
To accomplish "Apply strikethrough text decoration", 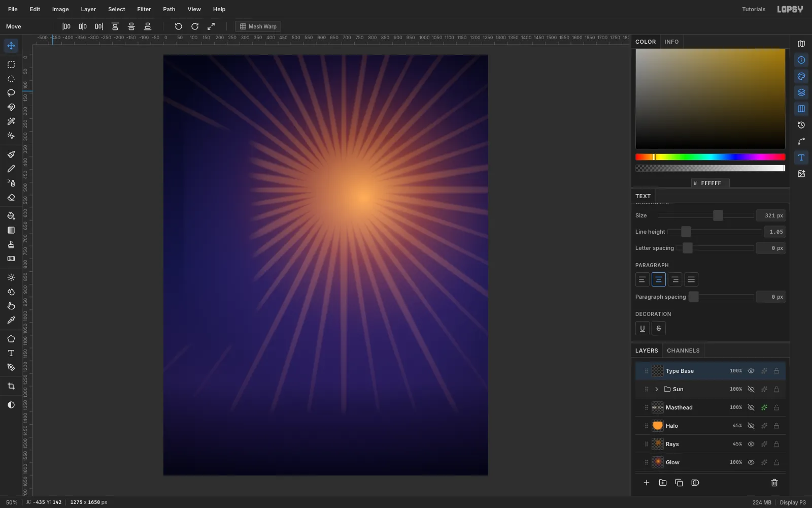I will [x=659, y=328].
